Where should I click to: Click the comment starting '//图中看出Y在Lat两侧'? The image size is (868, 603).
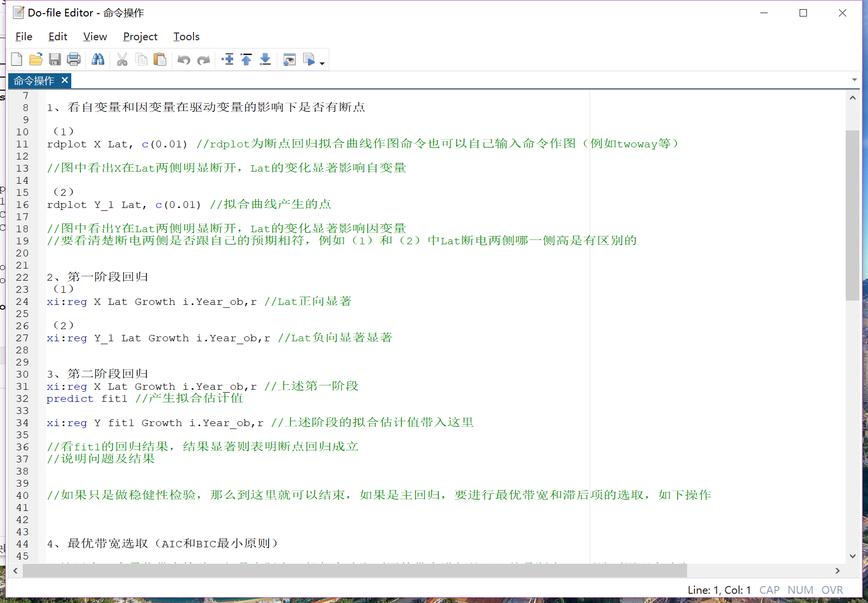[226, 228]
